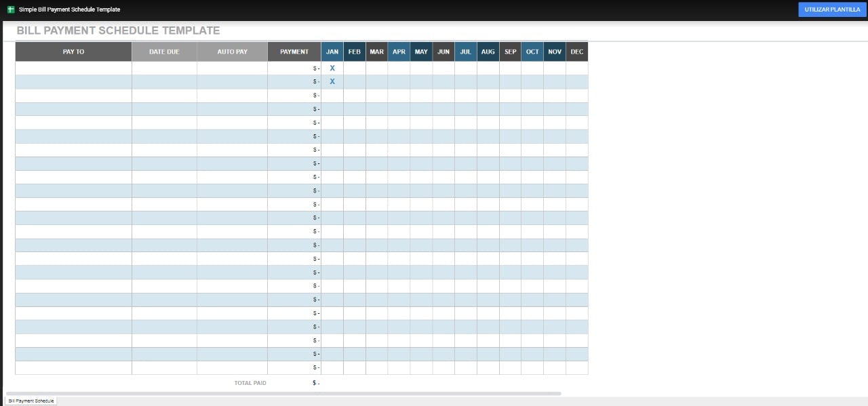
Task: Select the DEC month header
Action: coord(577,52)
